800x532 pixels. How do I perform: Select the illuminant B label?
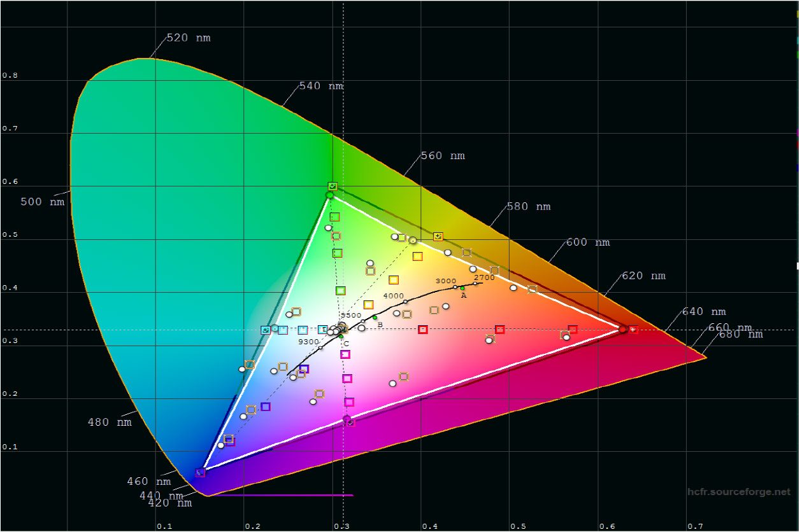[380, 325]
